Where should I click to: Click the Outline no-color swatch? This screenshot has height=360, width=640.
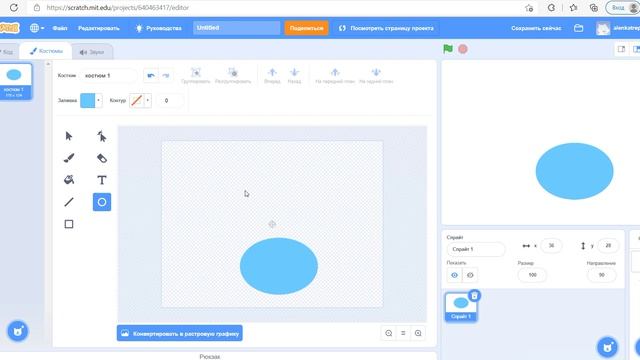[137, 100]
